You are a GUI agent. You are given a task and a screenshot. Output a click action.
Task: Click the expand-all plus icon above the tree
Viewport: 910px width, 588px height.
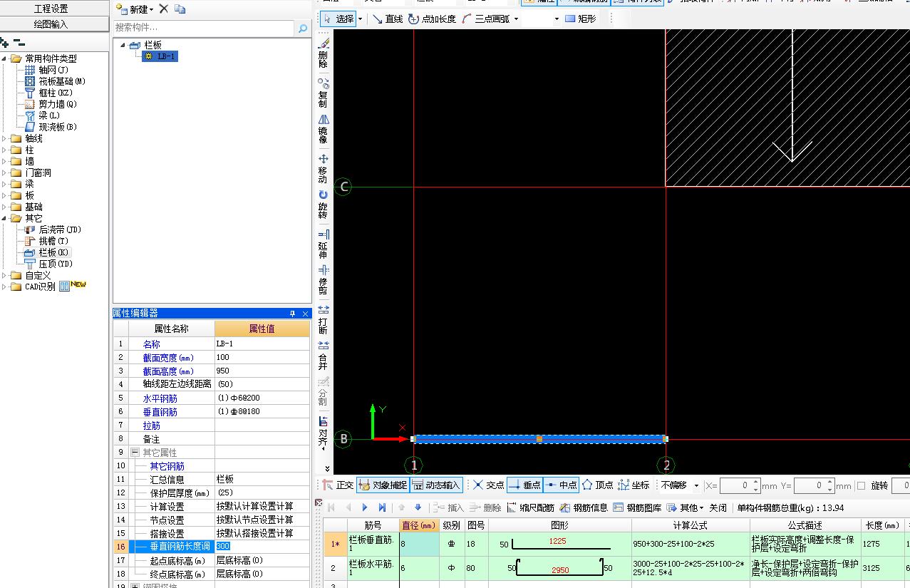tap(5, 43)
